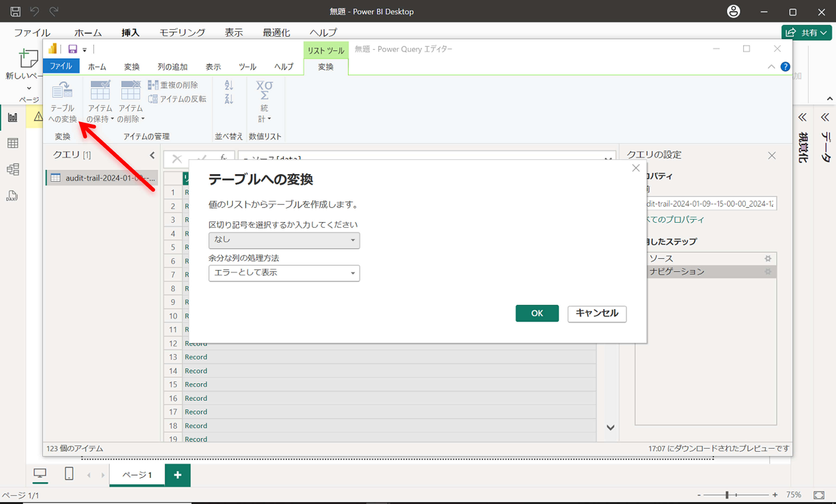This screenshot has width=836, height=504.
Task: Close the クエリの設定 pane
Action: 772,155
